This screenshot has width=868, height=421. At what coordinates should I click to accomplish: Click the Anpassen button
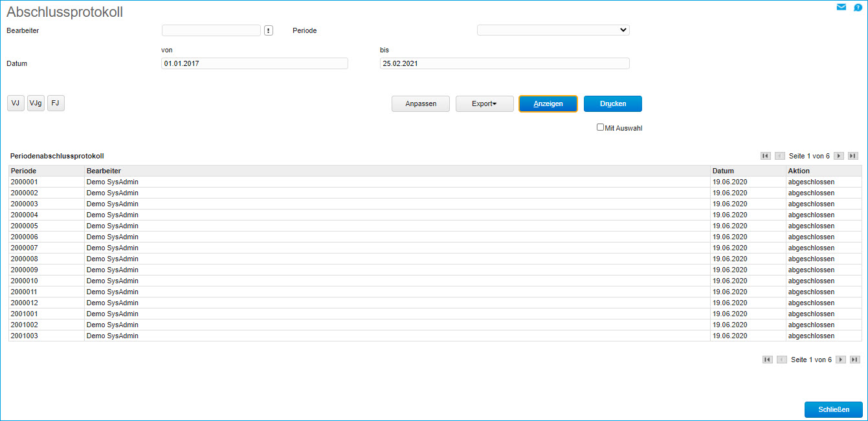[x=420, y=104]
